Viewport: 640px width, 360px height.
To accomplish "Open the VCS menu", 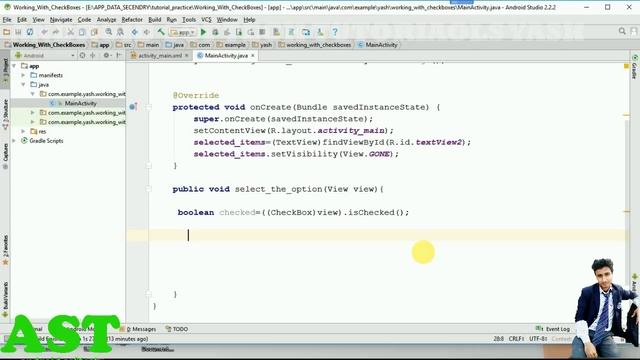I will click(207, 20).
